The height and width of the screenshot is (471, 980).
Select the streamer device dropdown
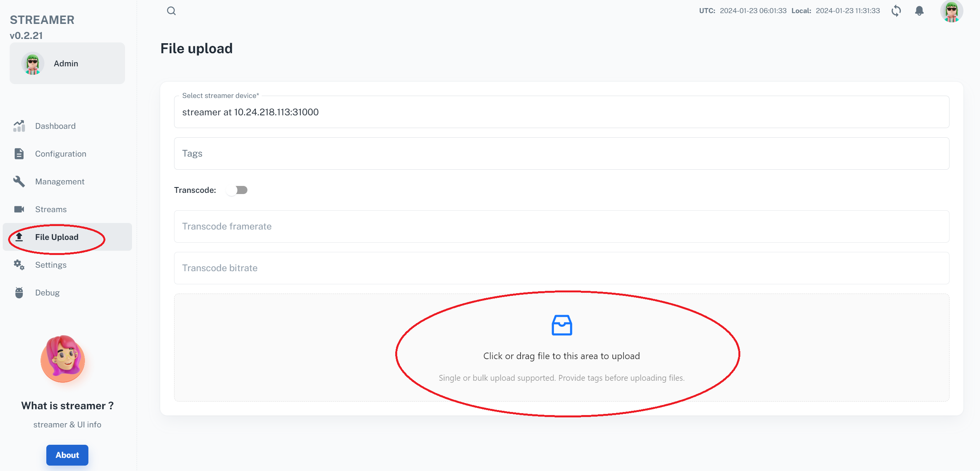(x=561, y=112)
